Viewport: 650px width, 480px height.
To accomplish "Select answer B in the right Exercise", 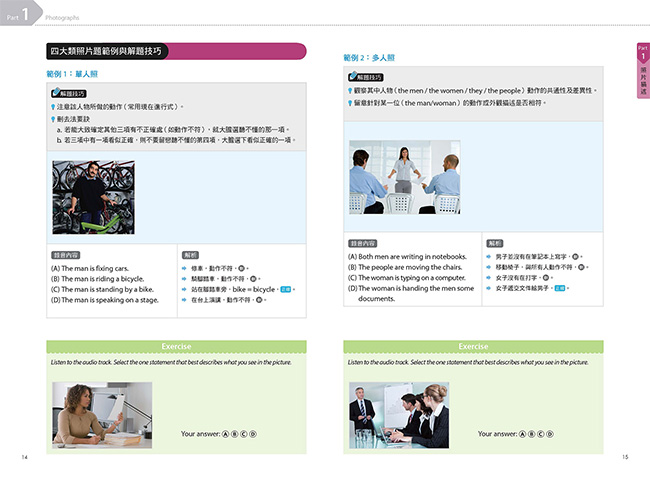I will click(x=531, y=434).
